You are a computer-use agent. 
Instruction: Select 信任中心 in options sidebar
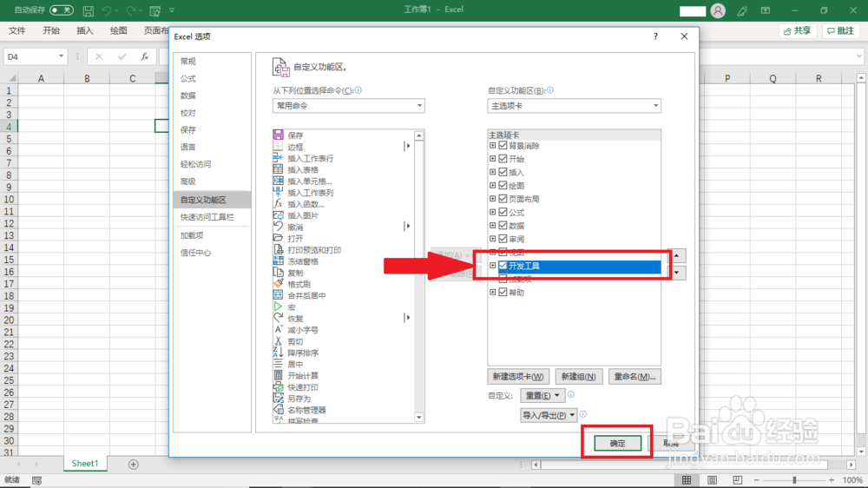195,253
